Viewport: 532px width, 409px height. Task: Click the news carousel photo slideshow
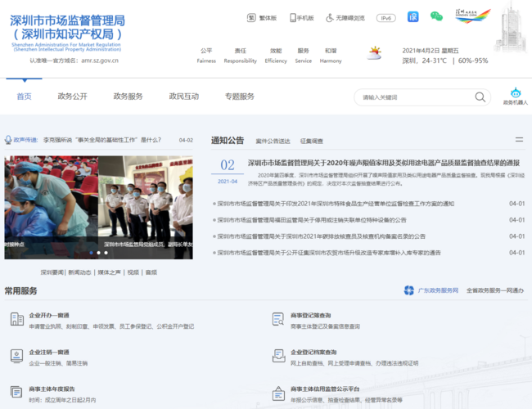tap(99, 207)
